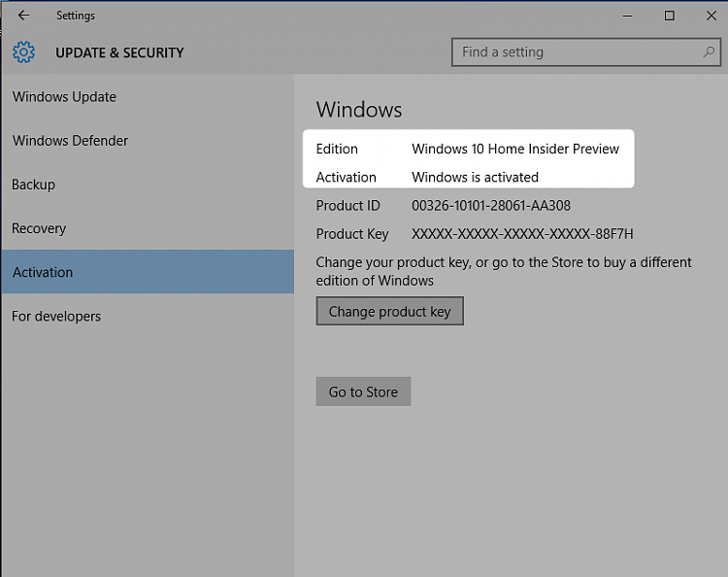Click the Product ID label
Viewport: 728px width, 577px height.
tap(348, 205)
